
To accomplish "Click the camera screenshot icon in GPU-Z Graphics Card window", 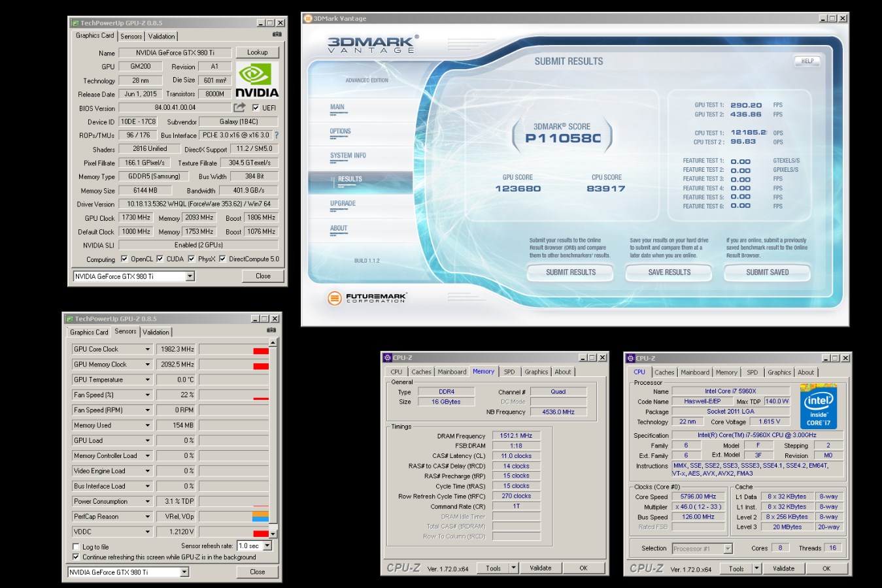I will tap(277, 35).
